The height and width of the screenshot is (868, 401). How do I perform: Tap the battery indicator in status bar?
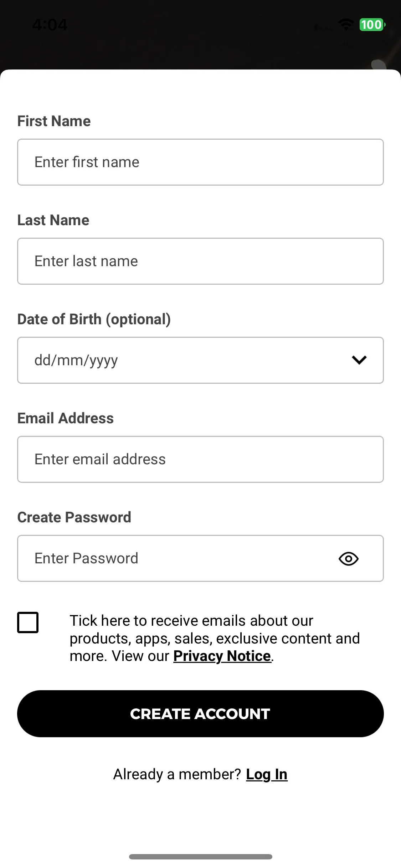click(372, 25)
